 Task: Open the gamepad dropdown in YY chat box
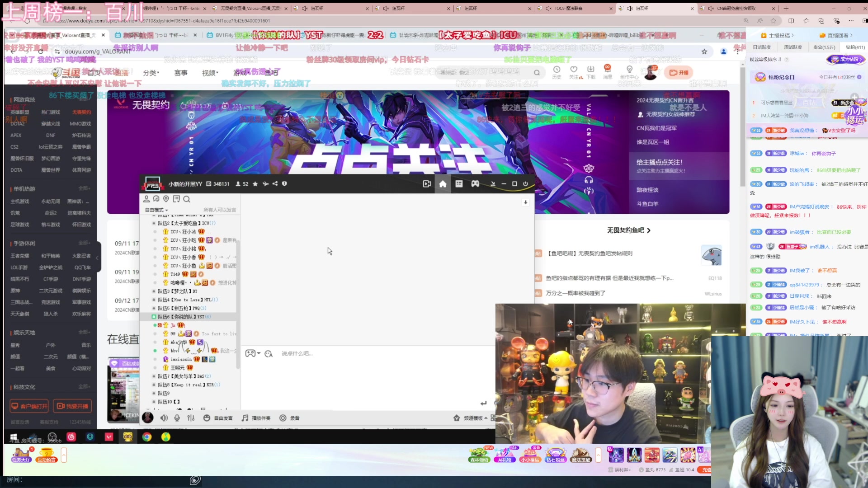click(x=253, y=354)
